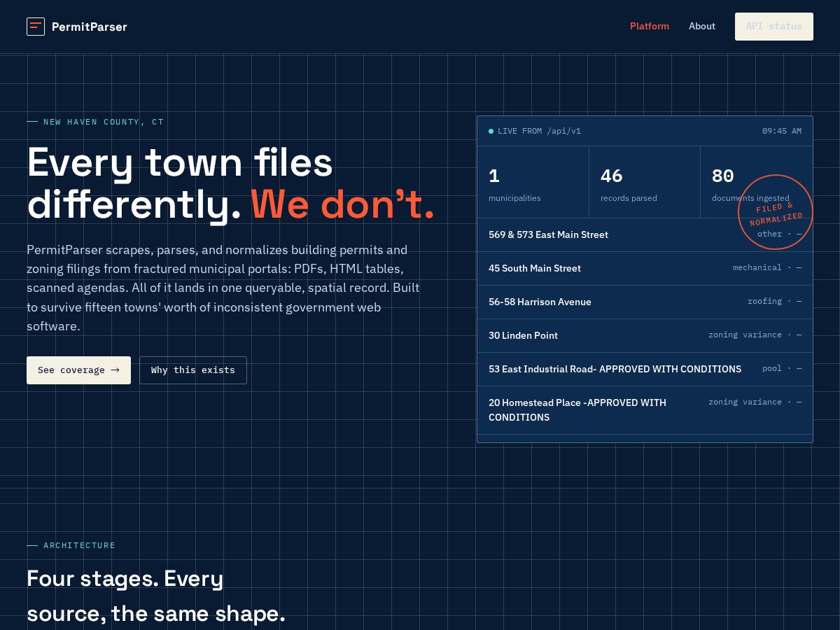Viewport: 840px width, 630px height.
Task: Click the documents ingested count tile
Action: tap(757, 182)
